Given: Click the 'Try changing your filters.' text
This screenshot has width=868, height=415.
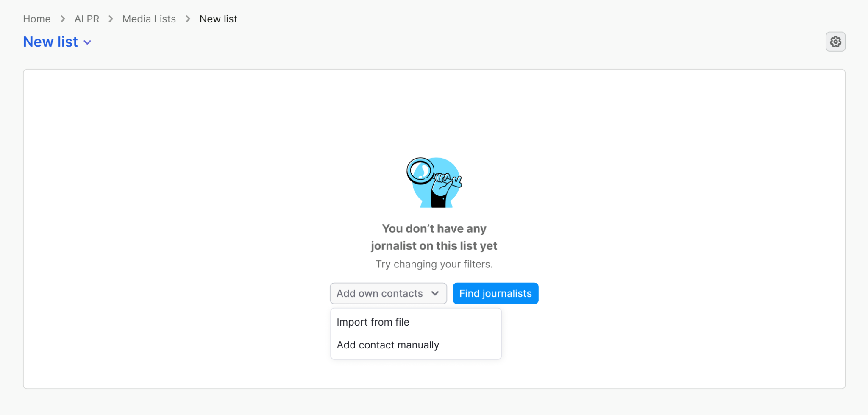Looking at the screenshot, I should point(434,264).
